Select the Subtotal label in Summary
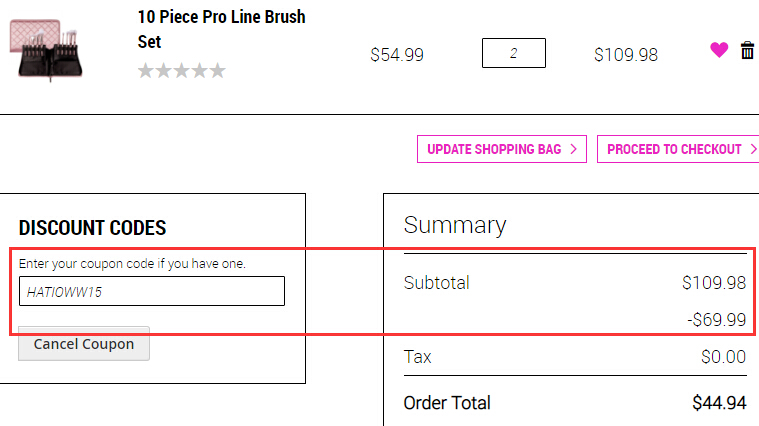The image size is (759, 426). [x=437, y=283]
